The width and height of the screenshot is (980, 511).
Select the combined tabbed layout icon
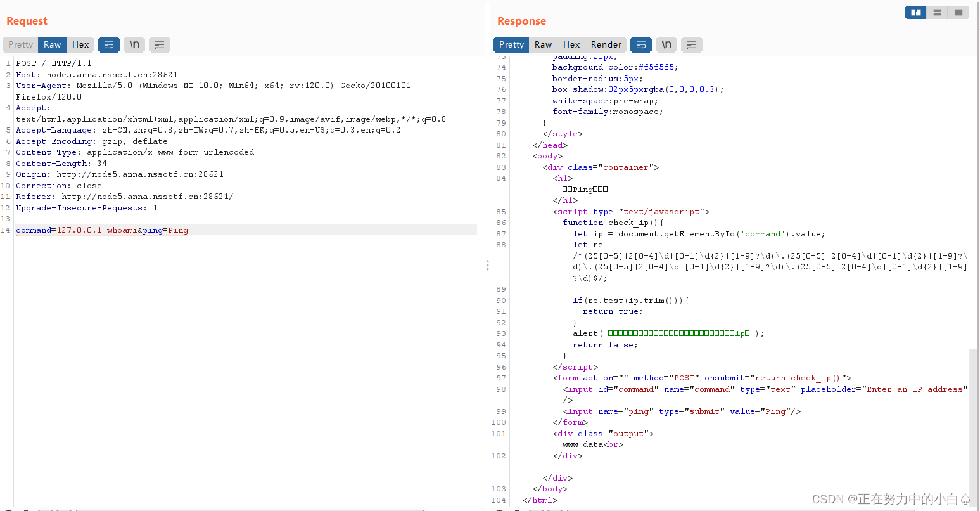pyautogui.click(x=958, y=12)
